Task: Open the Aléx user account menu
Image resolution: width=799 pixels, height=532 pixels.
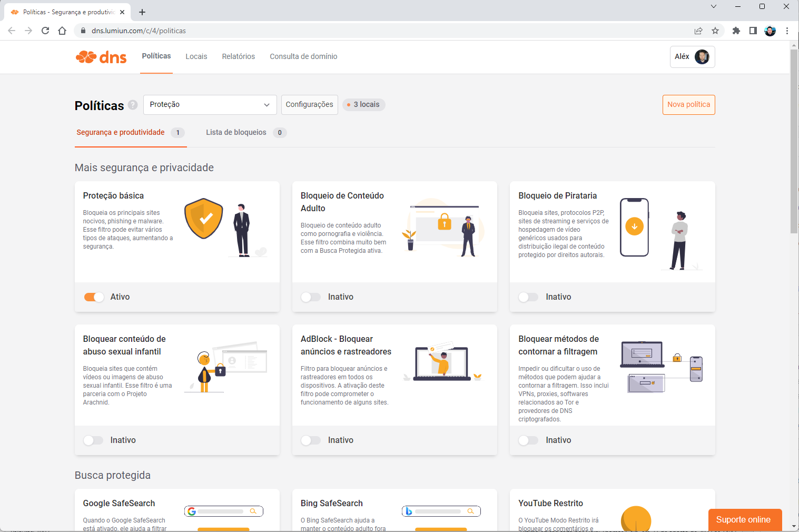Action: point(693,56)
